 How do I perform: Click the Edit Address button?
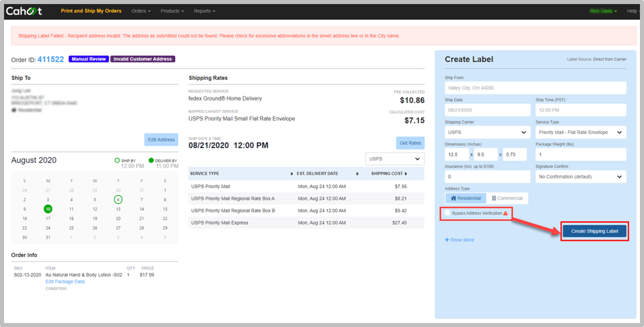(x=161, y=140)
